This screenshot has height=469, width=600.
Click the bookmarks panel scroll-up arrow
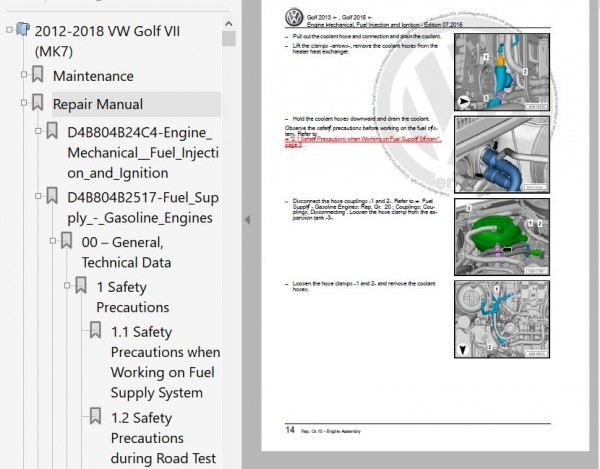229,24
